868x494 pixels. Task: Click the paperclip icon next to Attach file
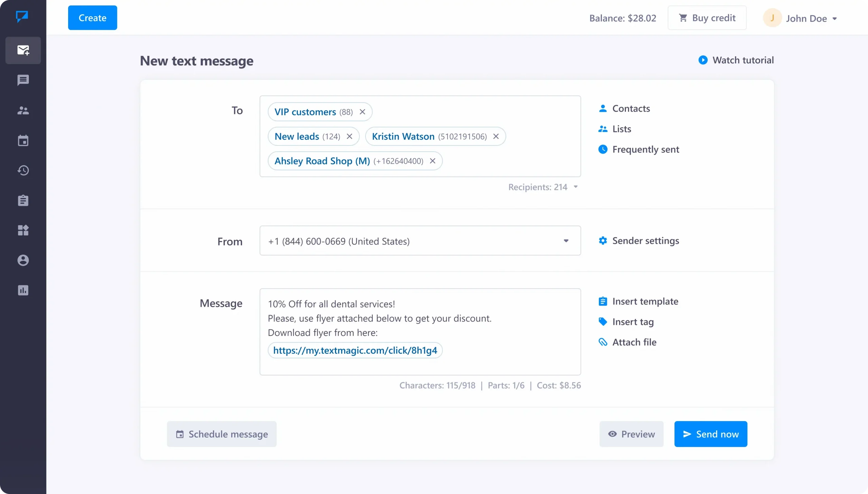603,342
